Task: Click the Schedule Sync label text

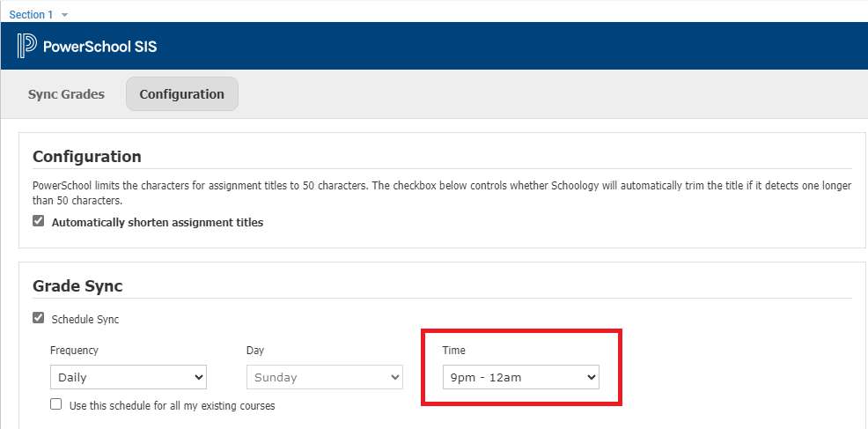Action: coord(85,320)
